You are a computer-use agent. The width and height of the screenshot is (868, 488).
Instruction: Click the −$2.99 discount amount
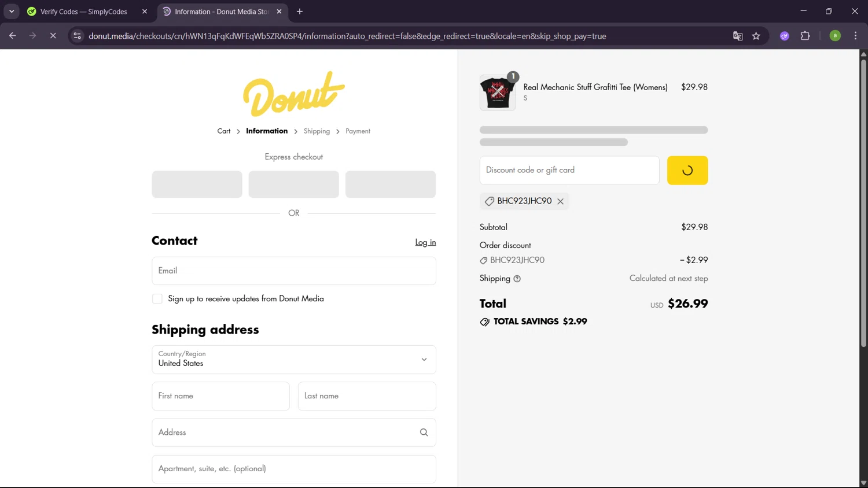(694, 260)
